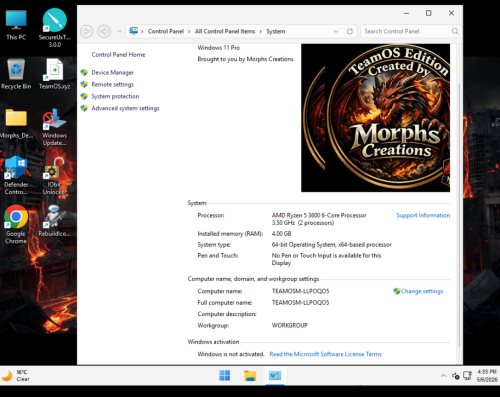Open the Morphs_De... folder icon
The height and width of the screenshot is (397, 500).
tap(16, 123)
